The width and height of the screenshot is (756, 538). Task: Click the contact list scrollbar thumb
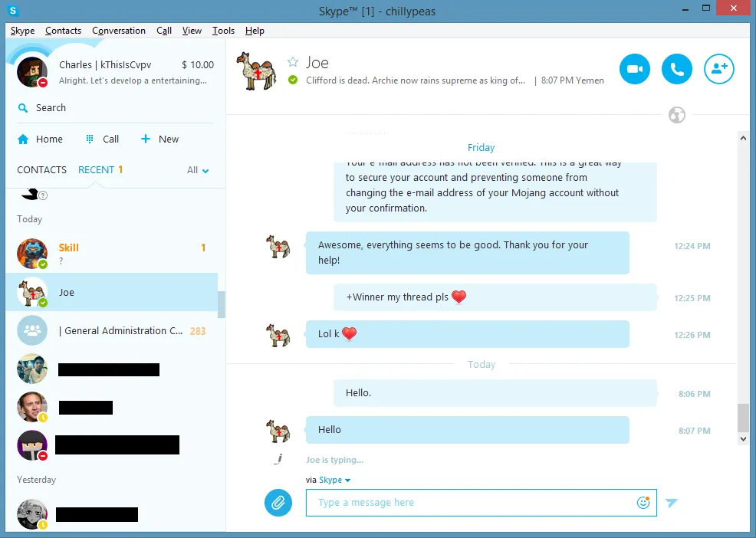coord(222,305)
